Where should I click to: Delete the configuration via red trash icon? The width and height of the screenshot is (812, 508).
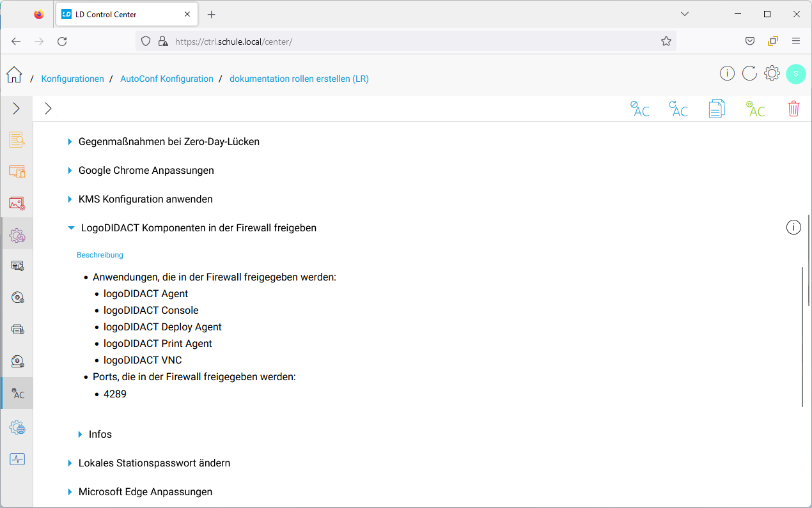tap(793, 109)
